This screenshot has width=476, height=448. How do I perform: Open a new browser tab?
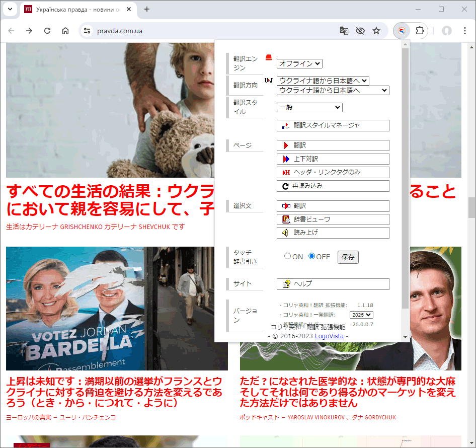147,9
